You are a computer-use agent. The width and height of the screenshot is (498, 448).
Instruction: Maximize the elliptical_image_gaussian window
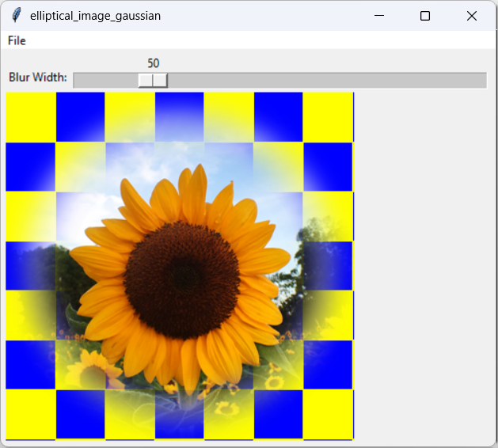425,16
